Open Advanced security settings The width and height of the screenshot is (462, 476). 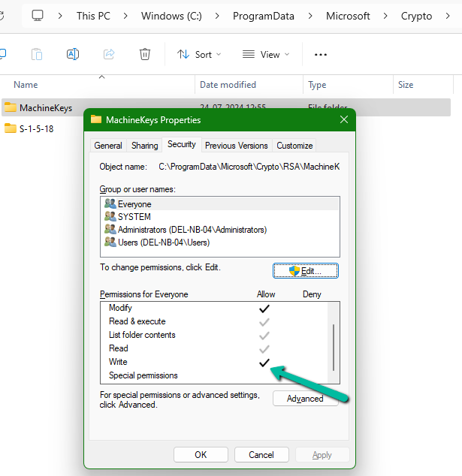pos(306,398)
